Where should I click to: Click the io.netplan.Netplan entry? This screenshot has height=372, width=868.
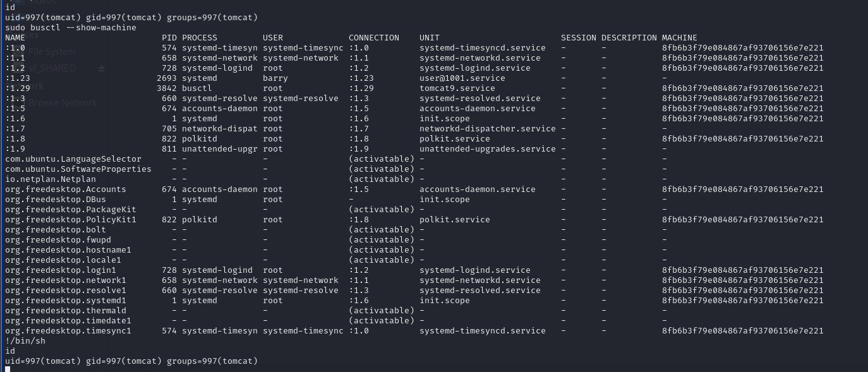pyautogui.click(x=51, y=179)
